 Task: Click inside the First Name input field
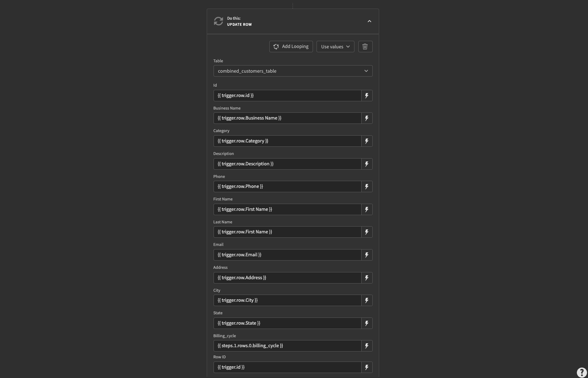pyautogui.click(x=286, y=209)
